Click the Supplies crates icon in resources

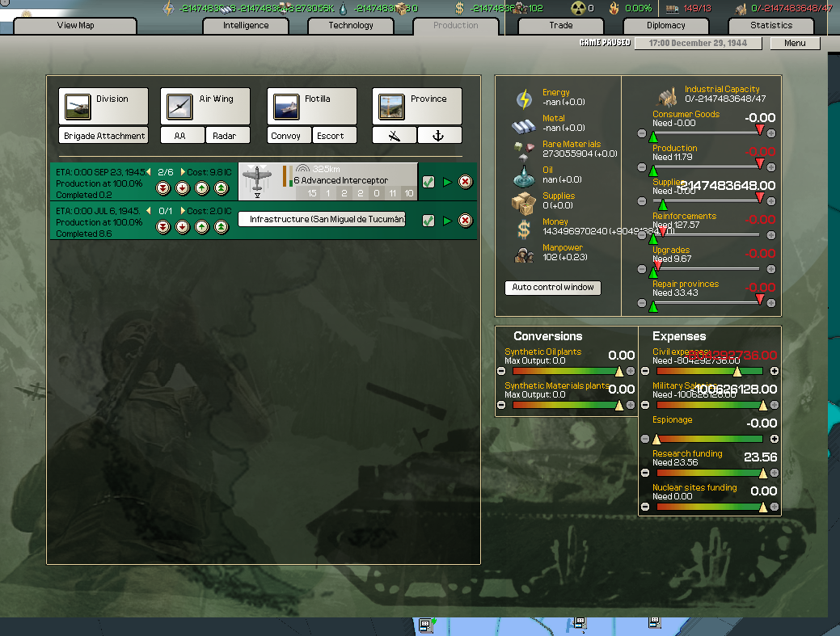[523, 203]
